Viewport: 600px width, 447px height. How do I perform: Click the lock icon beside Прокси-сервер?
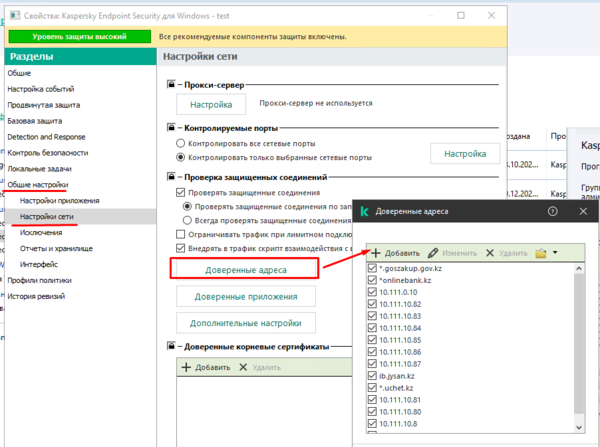coord(172,86)
